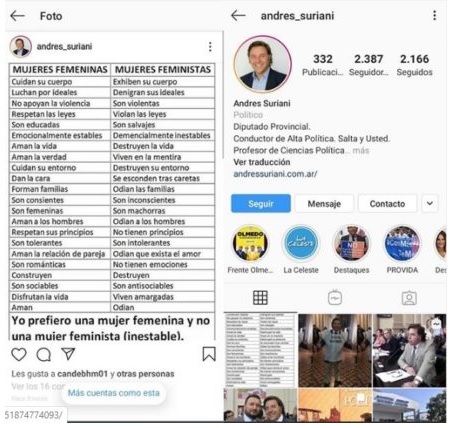Viewport: 450px width, 428px height.
Task: Open the PROVIDA story highlight
Action: pos(402,243)
